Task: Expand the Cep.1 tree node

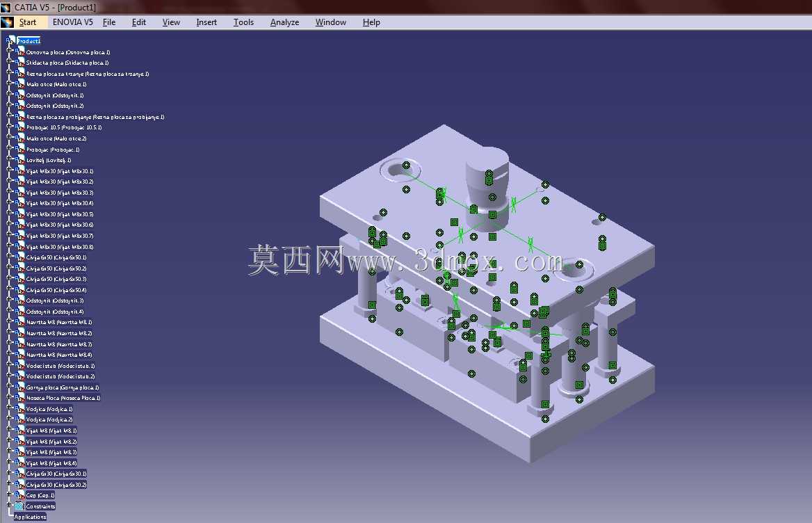Action: (9, 494)
